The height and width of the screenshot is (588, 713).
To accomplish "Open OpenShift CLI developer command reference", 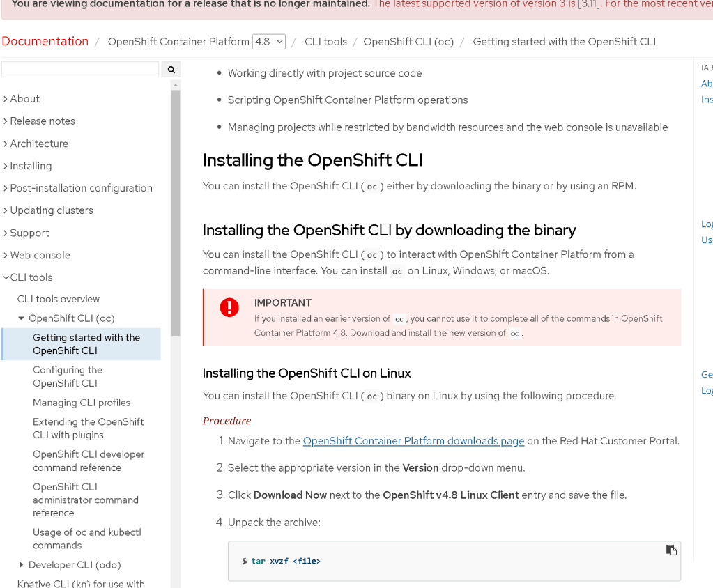I will (x=89, y=461).
